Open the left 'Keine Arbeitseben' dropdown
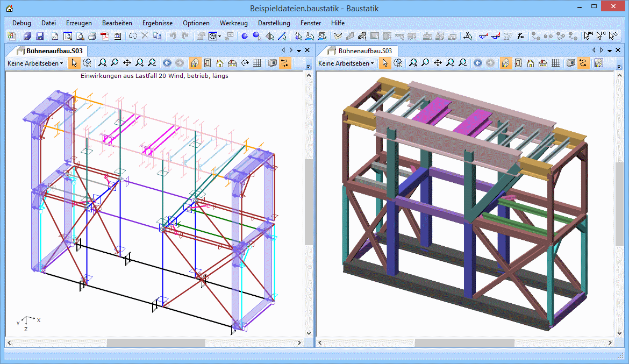The width and height of the screenshot is (629, 364). click(x=35, y=63)
